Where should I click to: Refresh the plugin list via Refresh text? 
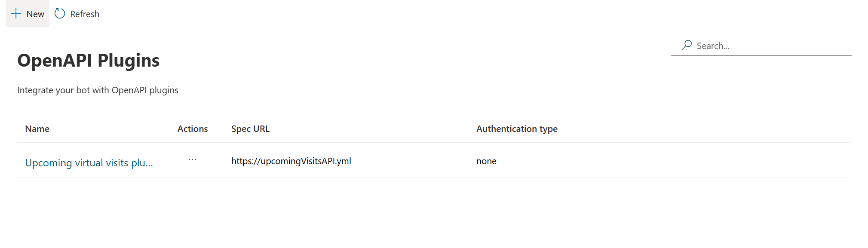(85, 14)
